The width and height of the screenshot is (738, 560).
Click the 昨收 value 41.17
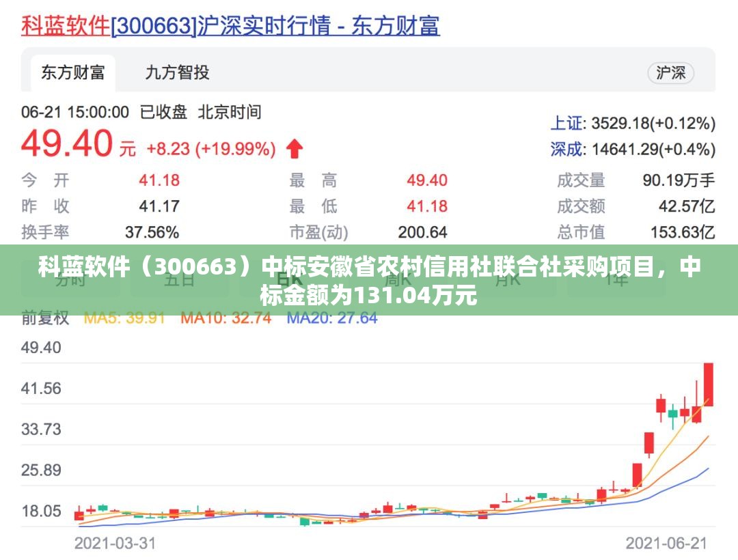[x=159, y=206]
